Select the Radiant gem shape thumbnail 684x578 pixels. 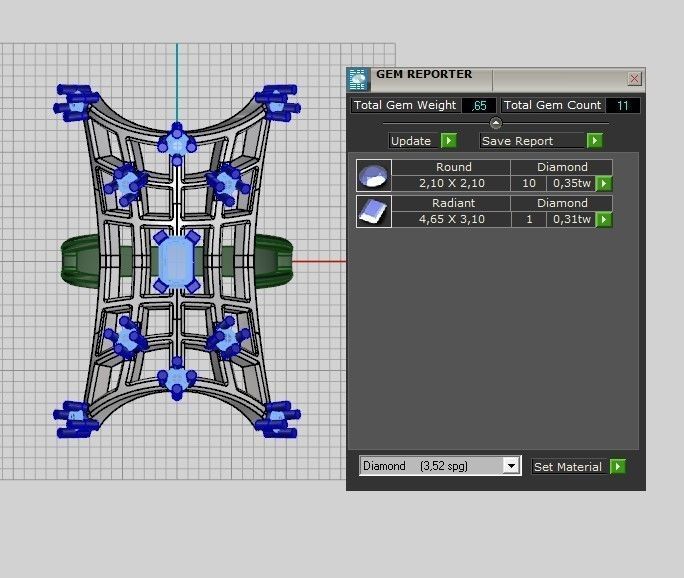coord(374,211)
